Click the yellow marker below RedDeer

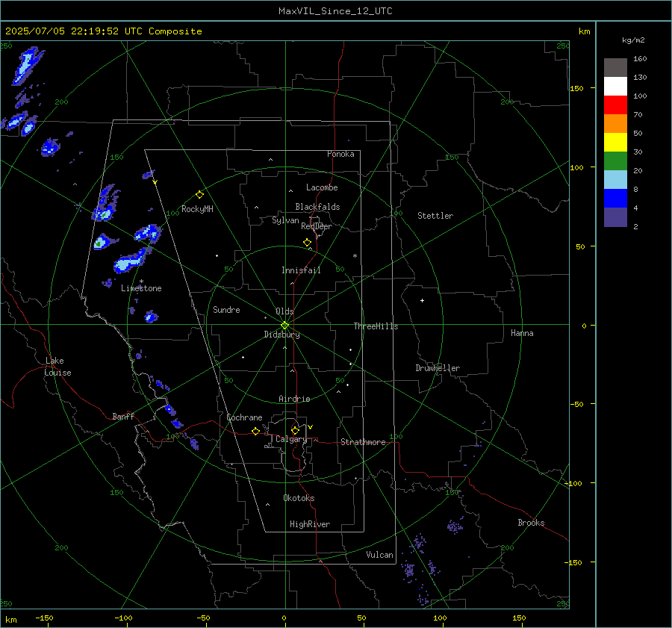tap(307, 243)
